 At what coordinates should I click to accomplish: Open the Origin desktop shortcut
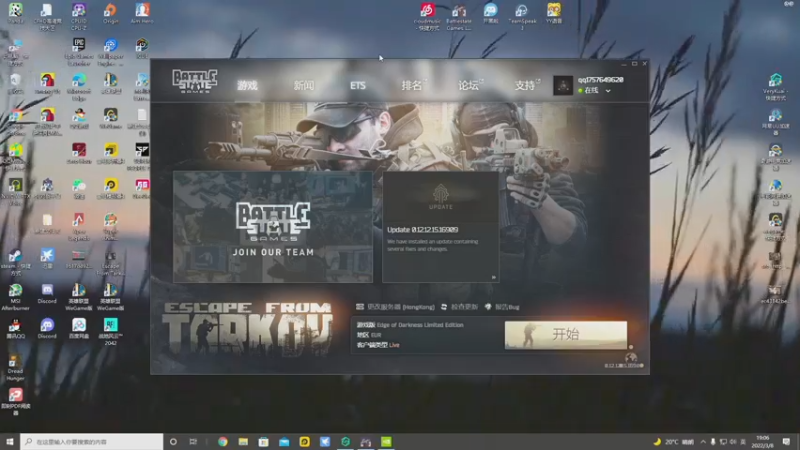pos(110,14)
